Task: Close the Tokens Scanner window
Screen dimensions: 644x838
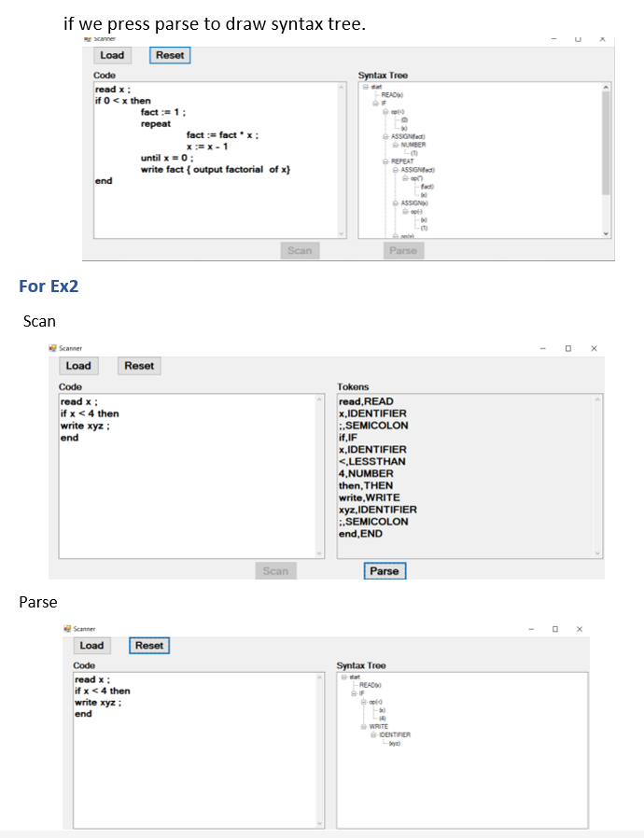Action: click(594, 348)
